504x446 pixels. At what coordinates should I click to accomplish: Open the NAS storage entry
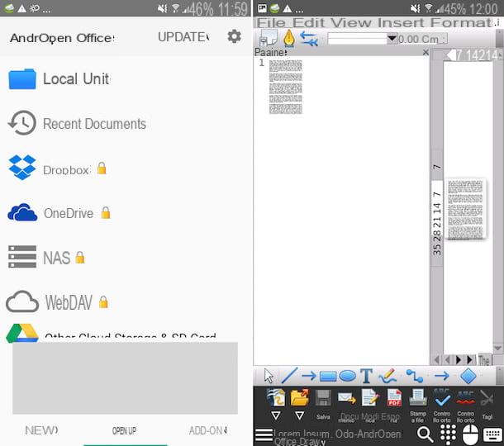[46, 258]
